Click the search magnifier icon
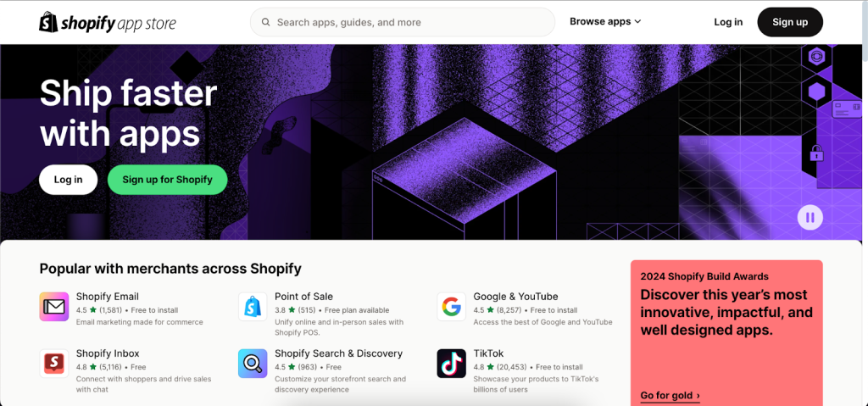 tap(265, 22)
